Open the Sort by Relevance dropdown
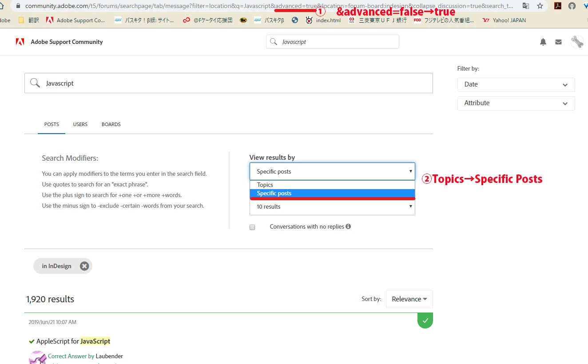The width and height of the screenshot is (588, 364). pos(409,299)
